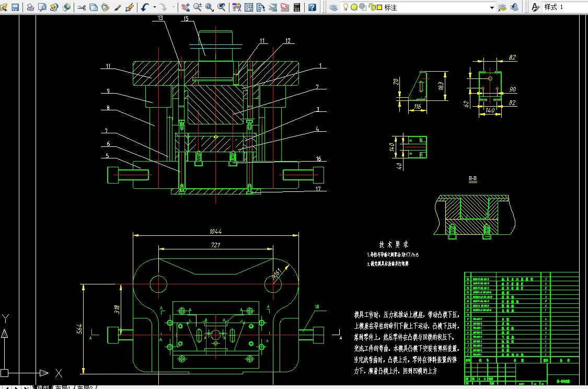Click the Cut scissors icon
This screenshot has width=588, height=389.
click(x=82, y=7)
